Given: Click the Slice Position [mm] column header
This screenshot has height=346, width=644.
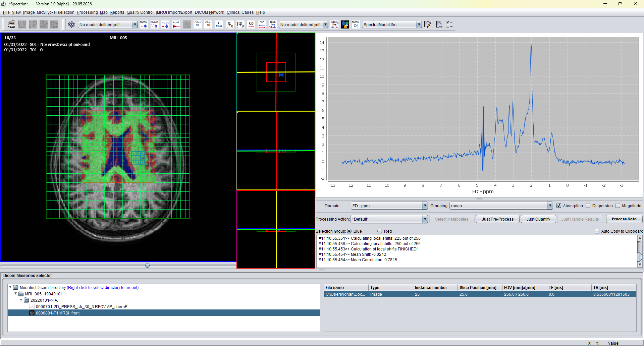Looking at the screenshot, I should [x=480, y=287].
